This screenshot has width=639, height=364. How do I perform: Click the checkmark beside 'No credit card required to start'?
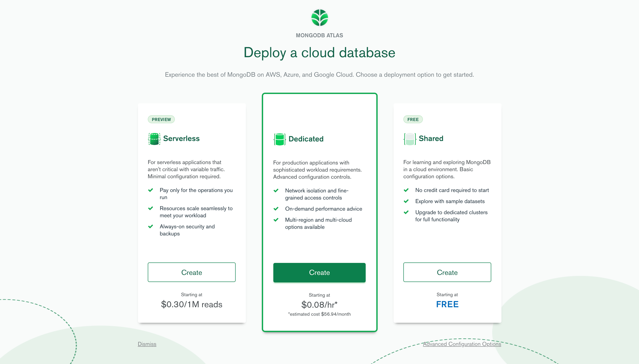pyautogui.click(x=406, y=190)
